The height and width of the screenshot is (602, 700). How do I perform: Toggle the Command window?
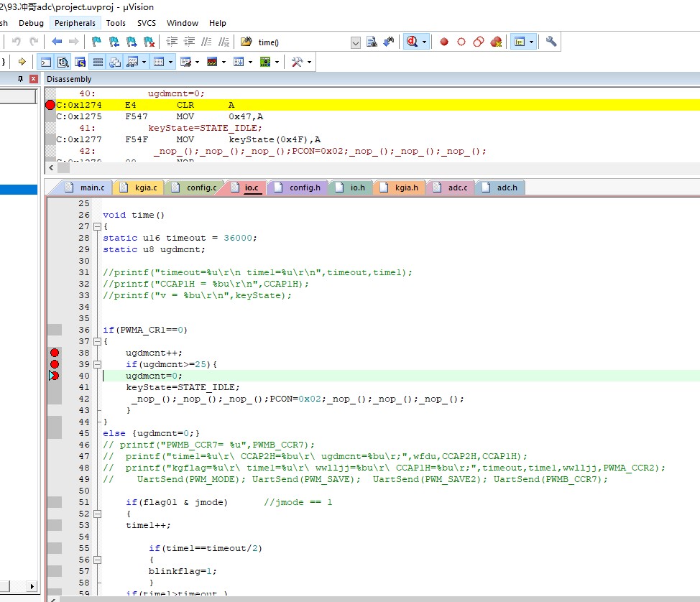46,62
